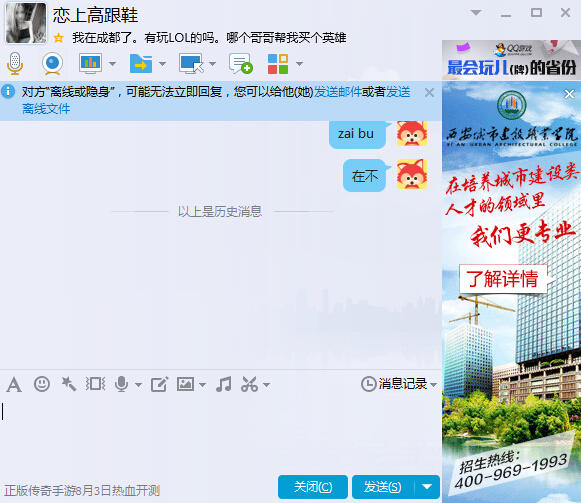The height and width of the screenshot is (503, 581).
Task: Open the colorful apps grid icon
Action: 278,64
